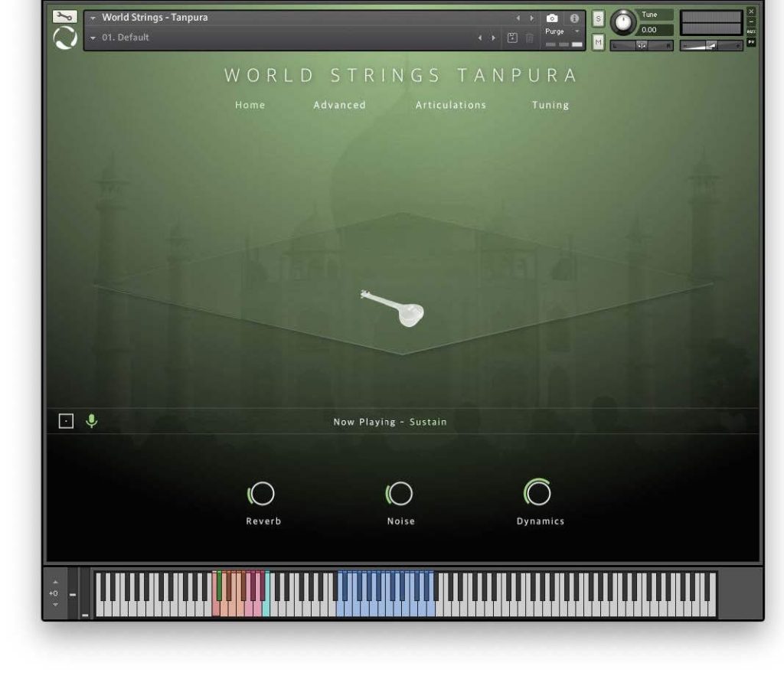Open the Articulations tab

click(x=450, y=105)
